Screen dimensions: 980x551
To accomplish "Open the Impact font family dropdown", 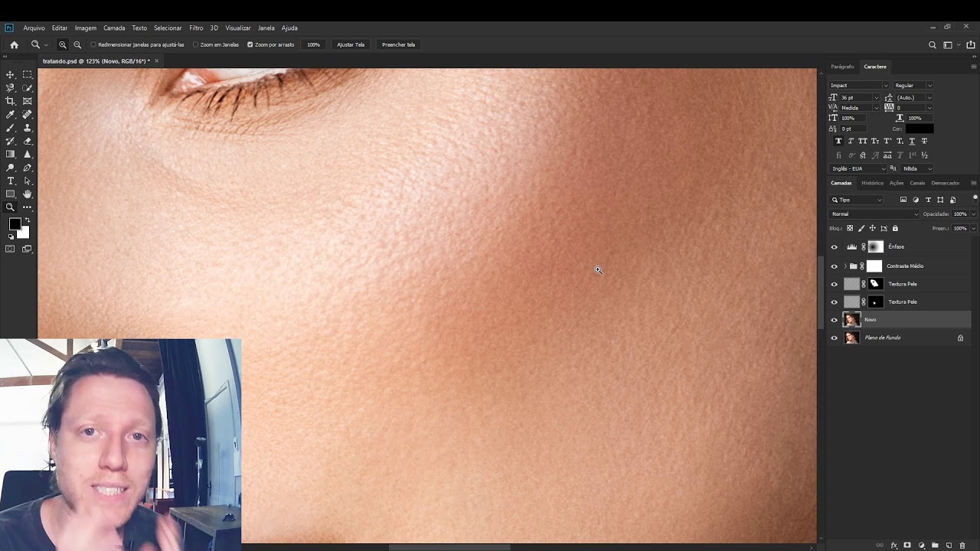I will (886, 86).
